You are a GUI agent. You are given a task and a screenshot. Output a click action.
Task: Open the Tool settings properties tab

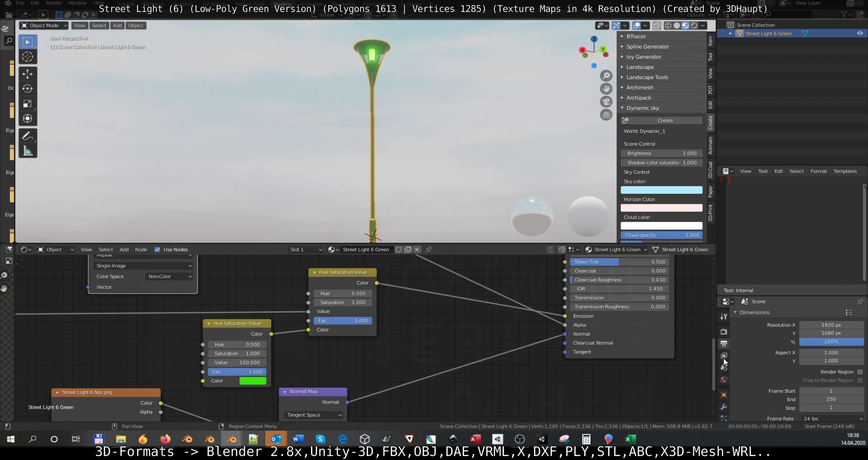click(724, 316)
